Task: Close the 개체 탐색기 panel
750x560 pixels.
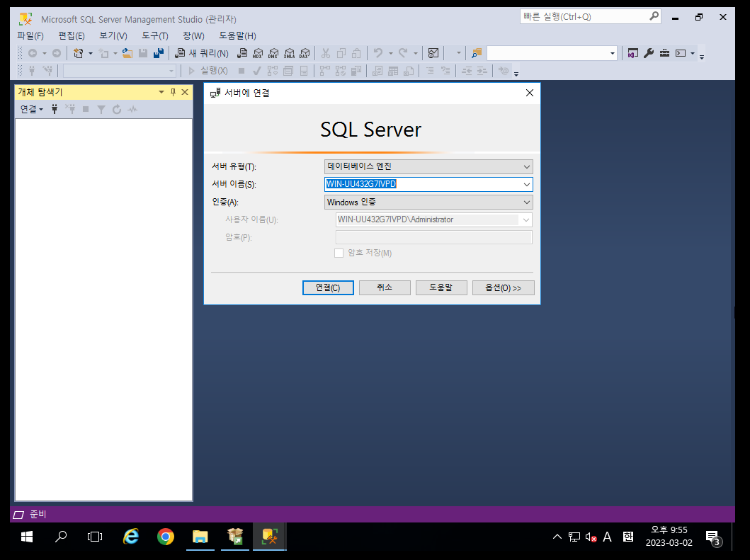Action: click(x=185, y=92)
